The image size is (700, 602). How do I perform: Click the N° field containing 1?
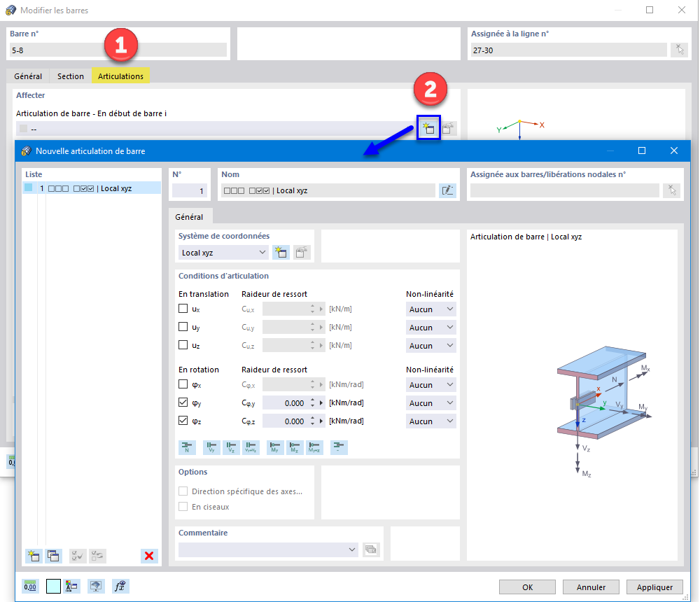(190, 190)
